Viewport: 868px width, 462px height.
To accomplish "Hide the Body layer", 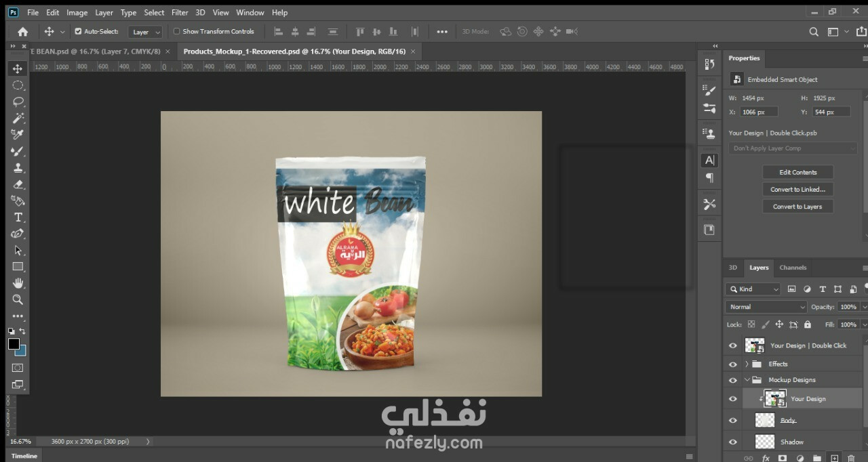I will (x=732, y=421).
